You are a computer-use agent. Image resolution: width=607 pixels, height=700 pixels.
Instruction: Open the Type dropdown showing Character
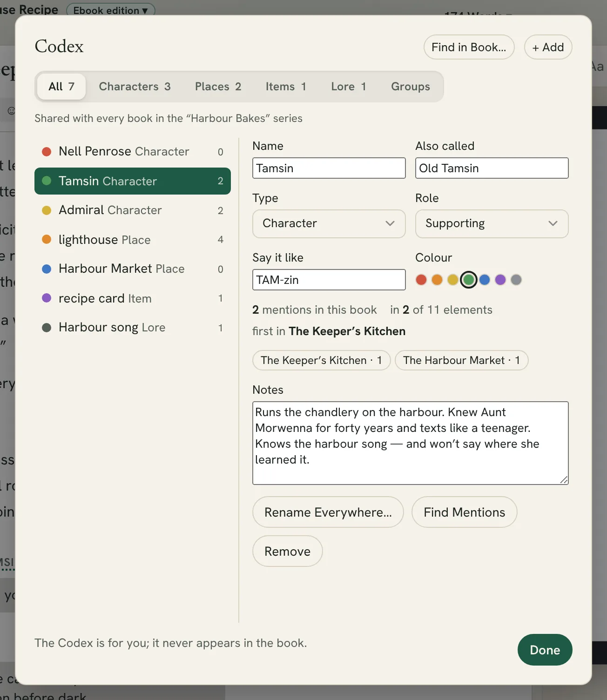pos(329,223)
